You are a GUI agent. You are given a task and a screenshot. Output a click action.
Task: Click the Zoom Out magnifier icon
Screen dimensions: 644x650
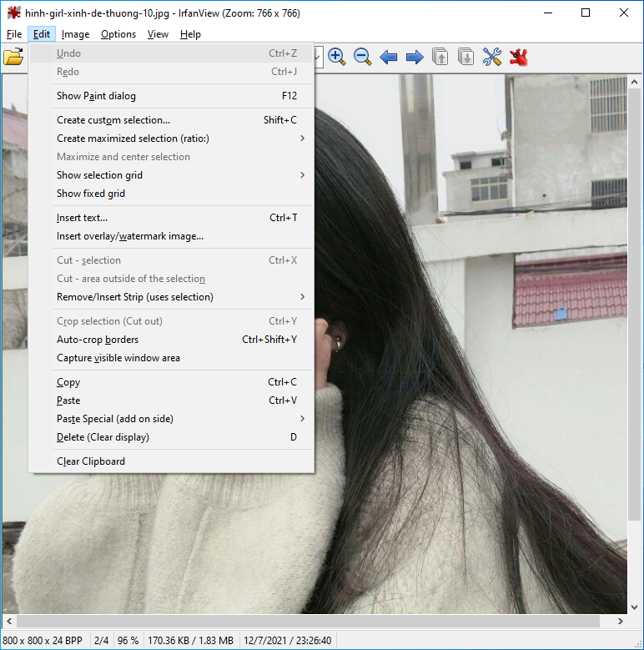pos(362,57)
